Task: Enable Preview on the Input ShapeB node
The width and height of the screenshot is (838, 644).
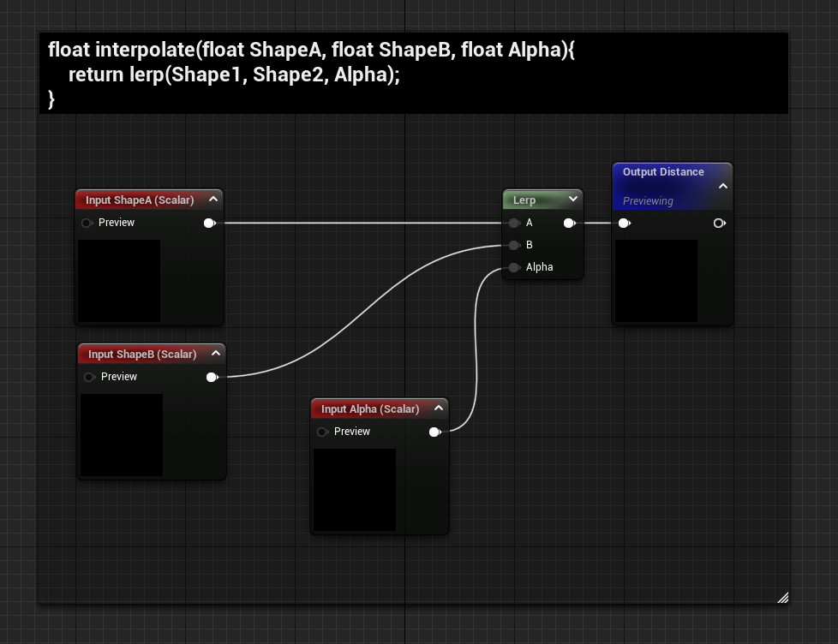Action: coord(89,377)
